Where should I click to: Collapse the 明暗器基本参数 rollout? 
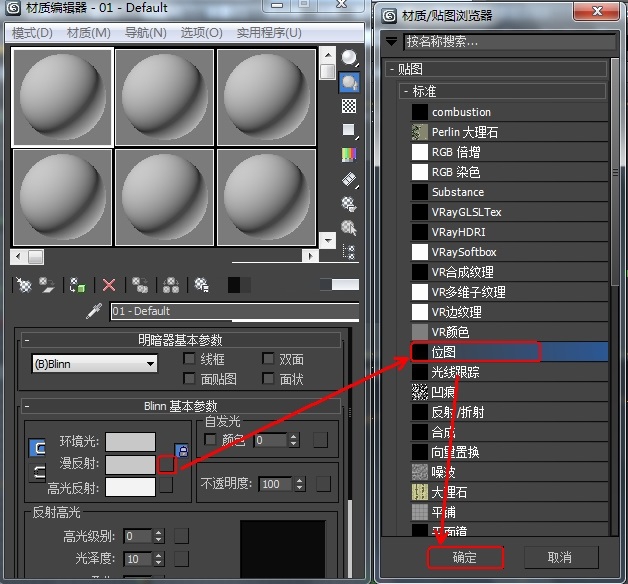click(x=181, y=340)
